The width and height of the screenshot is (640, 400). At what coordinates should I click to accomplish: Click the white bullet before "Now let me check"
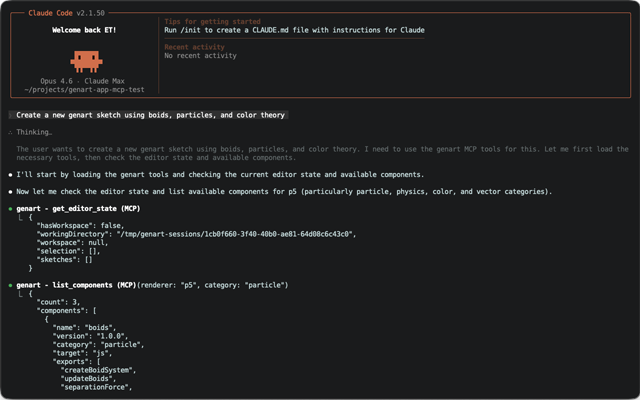(11, 192)
